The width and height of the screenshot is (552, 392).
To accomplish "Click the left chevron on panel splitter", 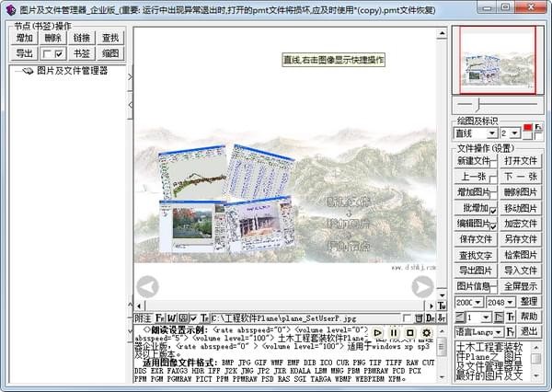I will [130, 105].
